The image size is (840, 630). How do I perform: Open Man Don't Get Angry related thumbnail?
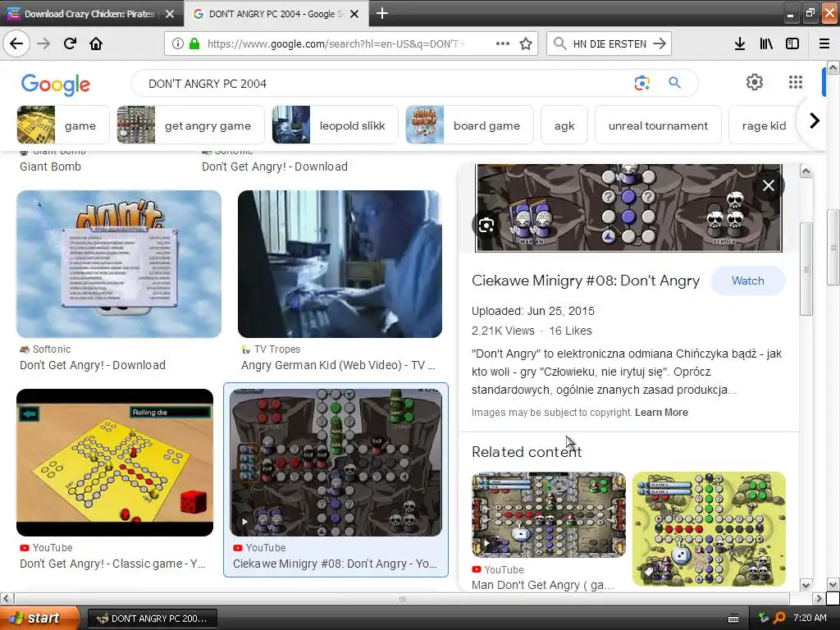click(x=549, y=515)
